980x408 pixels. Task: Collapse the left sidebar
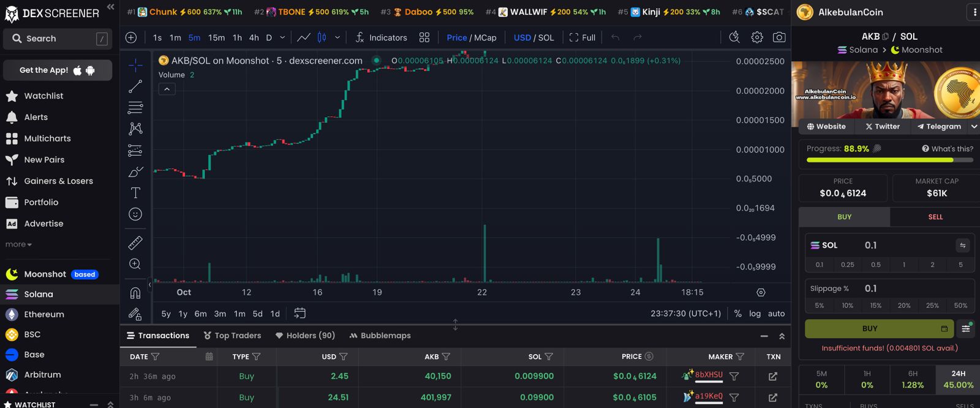(x=111, y=7)
